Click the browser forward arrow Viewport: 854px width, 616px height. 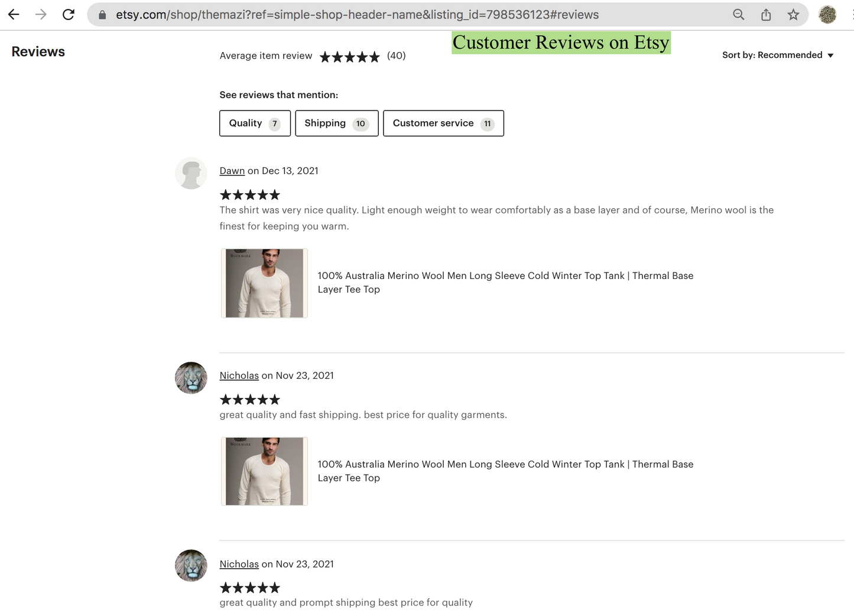pyautogui.click(x=41, y=15)
